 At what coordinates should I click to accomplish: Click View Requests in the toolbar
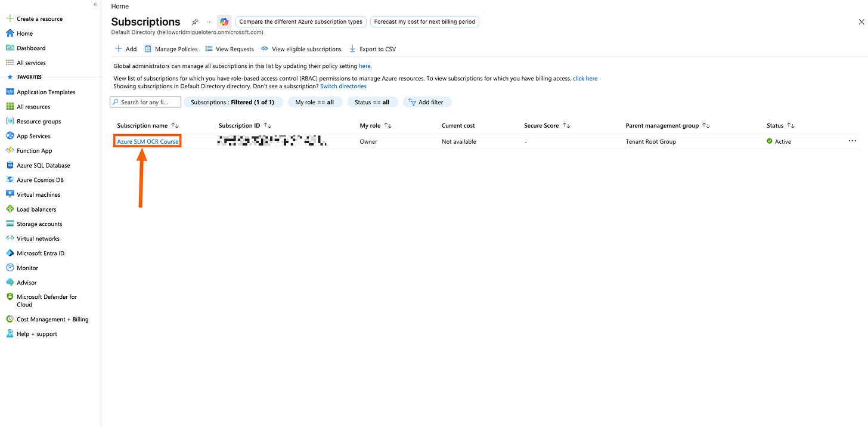[x=230, y=49]
